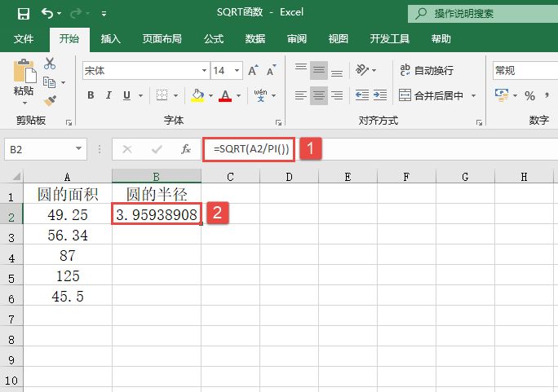Open the font name dropdown showing 宋体

point(204,70)
